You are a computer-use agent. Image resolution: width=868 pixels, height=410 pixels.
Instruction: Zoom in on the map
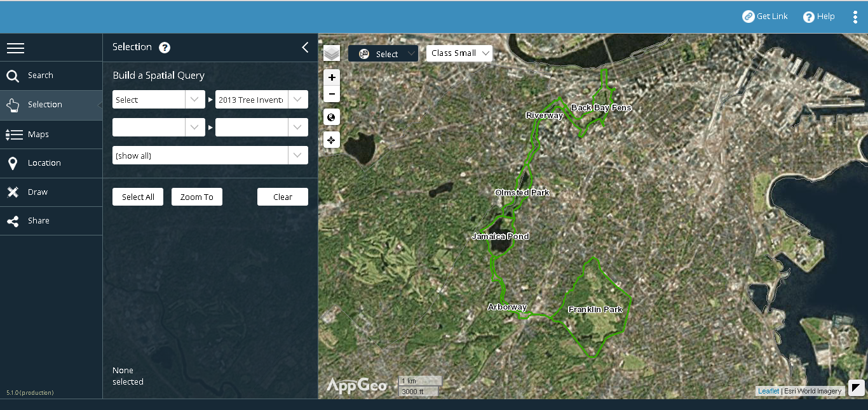pos(332,77)
